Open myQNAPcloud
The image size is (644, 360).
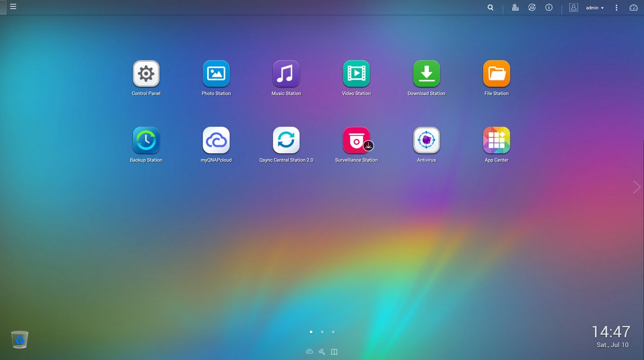[x=216, y=140]
